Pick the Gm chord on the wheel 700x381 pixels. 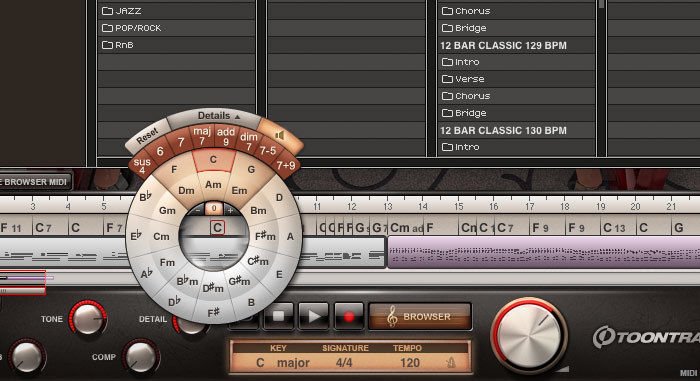[167, 210]
